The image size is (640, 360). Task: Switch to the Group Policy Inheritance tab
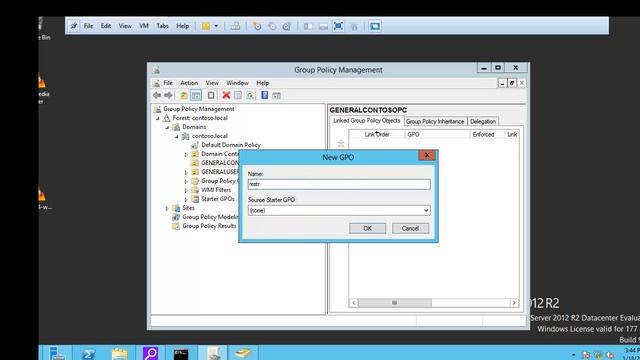pos(435,121)
